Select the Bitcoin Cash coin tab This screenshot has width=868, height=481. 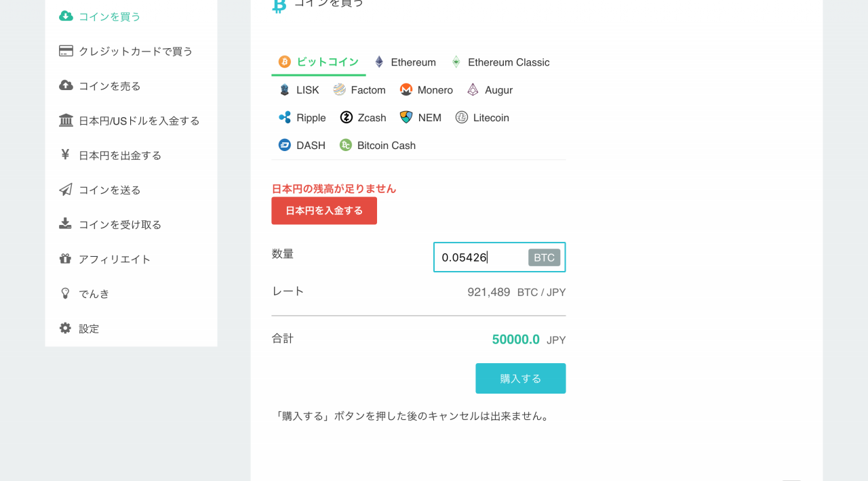tap(378, 146)
